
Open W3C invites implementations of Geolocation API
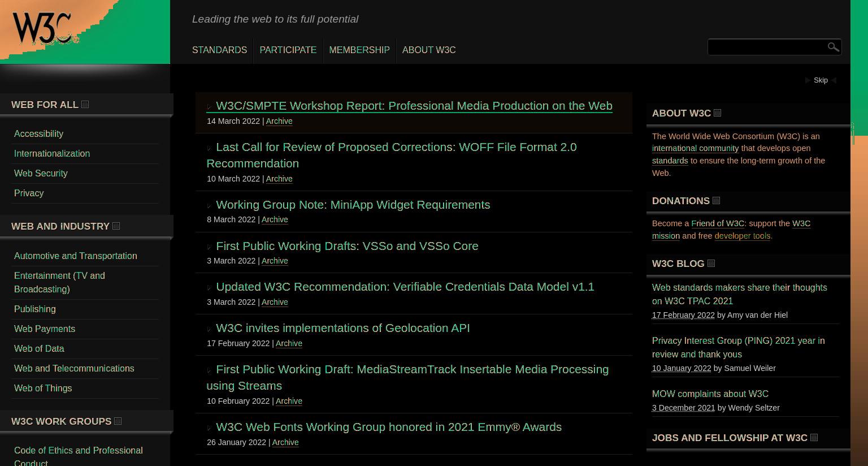[x=343, y=328]
